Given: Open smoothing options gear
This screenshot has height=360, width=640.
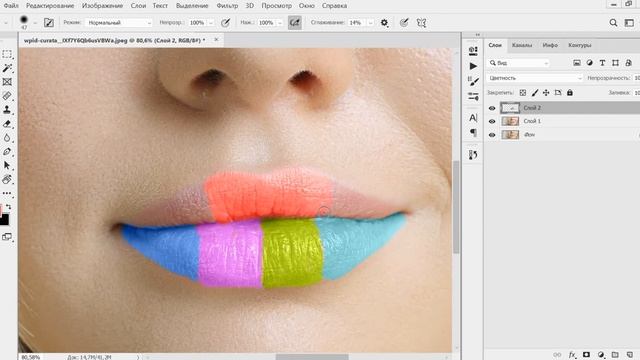Looking at the screenshot, I should pos(384,22).
